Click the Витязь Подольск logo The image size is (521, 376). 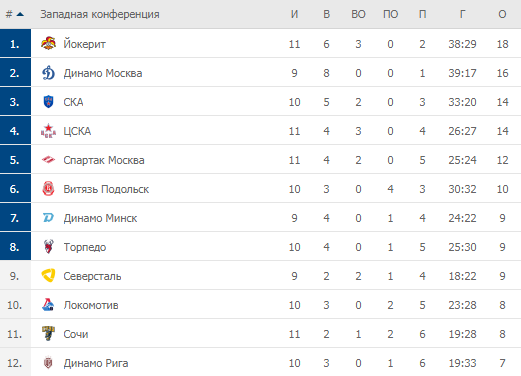[48, 189]
